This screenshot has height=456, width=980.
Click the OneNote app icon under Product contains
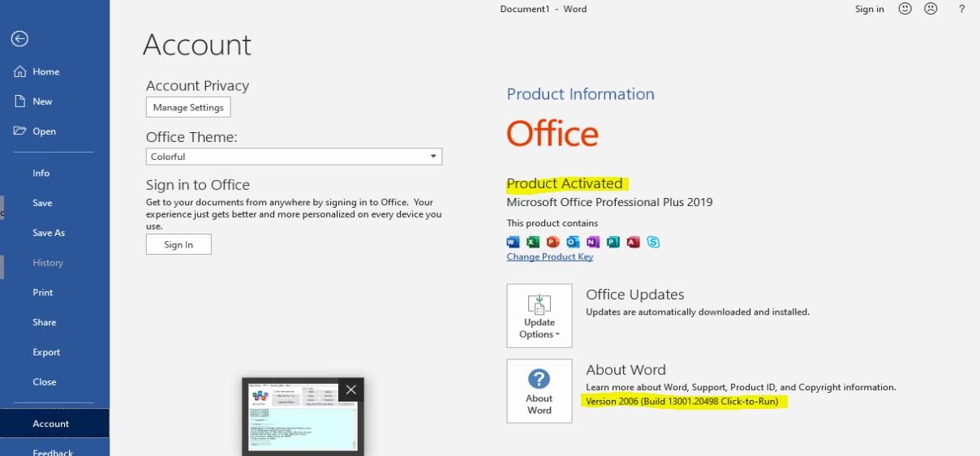point(593,242)
